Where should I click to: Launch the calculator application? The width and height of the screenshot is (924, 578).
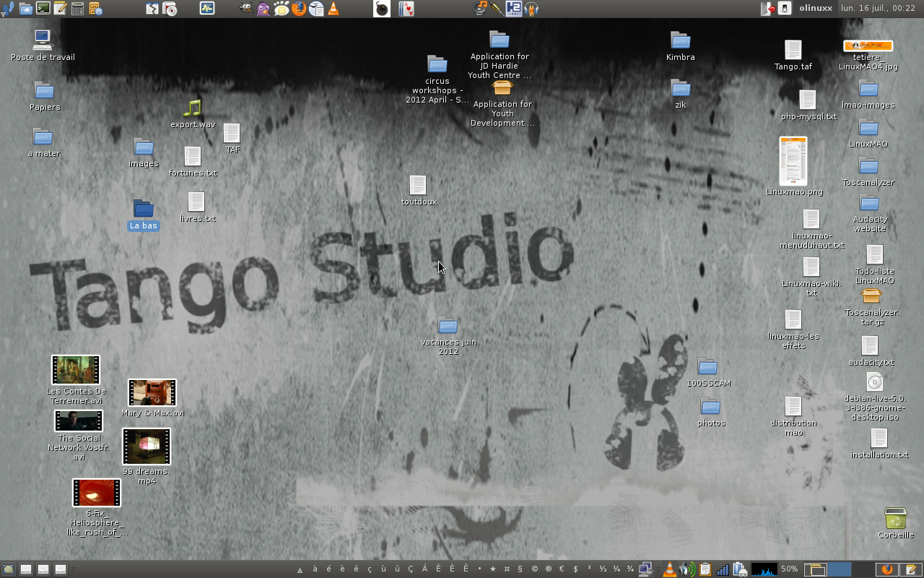(x=78, y=9)
